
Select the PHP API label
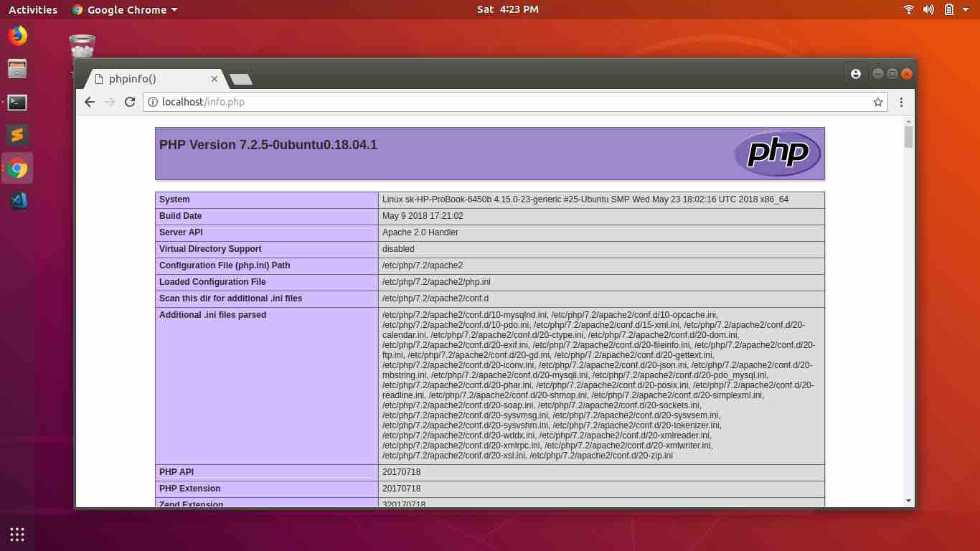point(176,472)
